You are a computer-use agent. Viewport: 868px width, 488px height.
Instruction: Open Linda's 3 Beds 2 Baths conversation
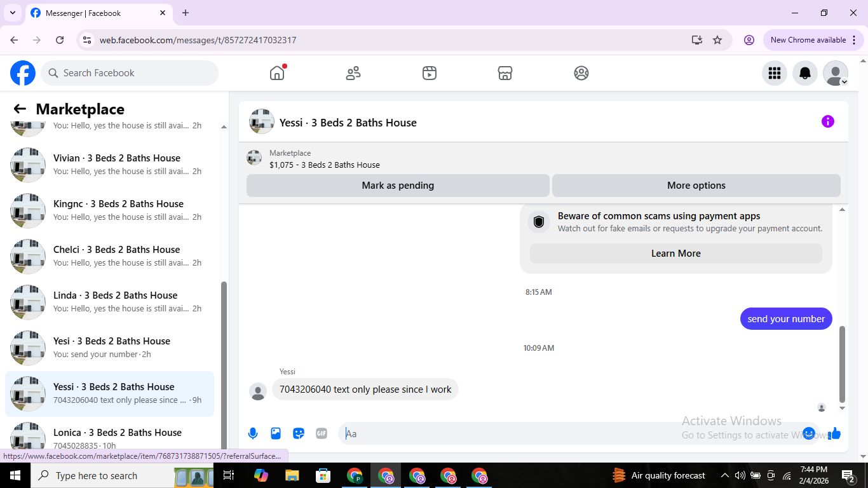click(109, 302)
